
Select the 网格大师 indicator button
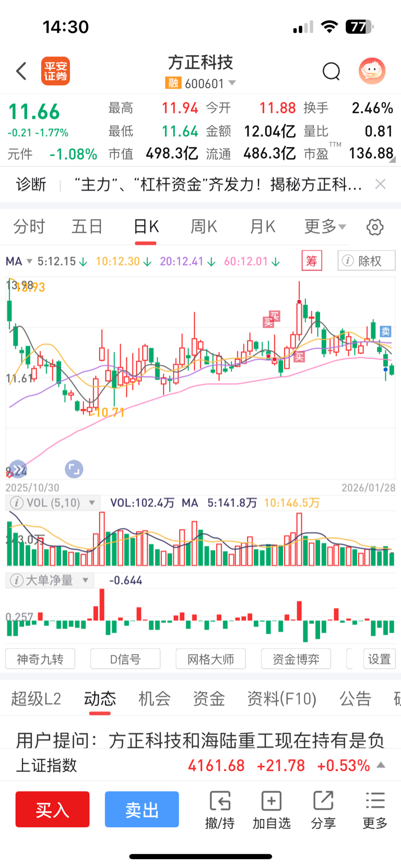tap(210, 659)
